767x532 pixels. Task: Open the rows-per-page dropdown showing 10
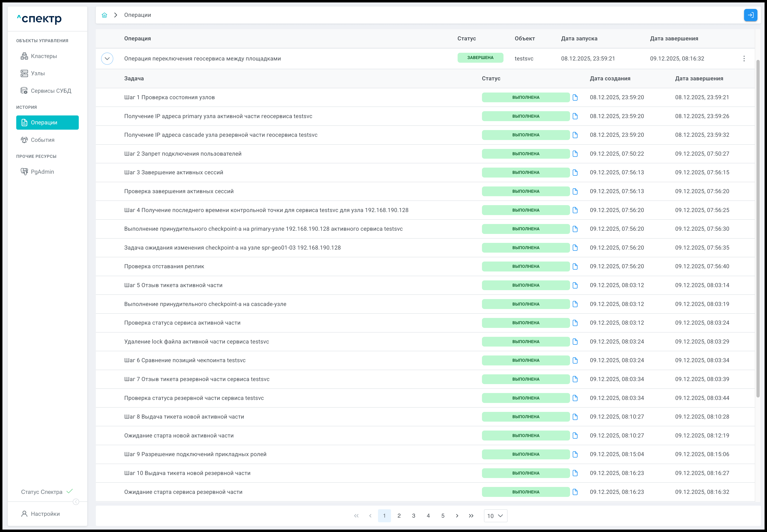(495, 516)
